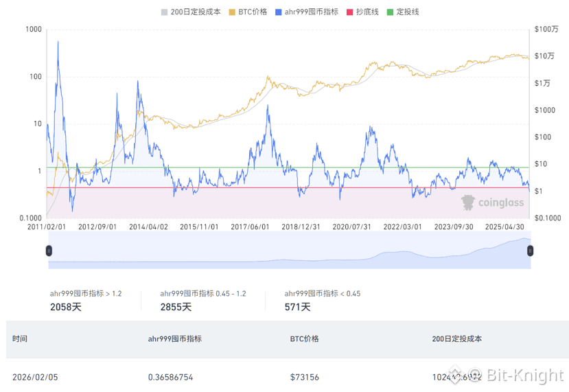Click the yellow BTC价格 legend swatch
This screenshot has height=392, width=569.
[232, 12]
